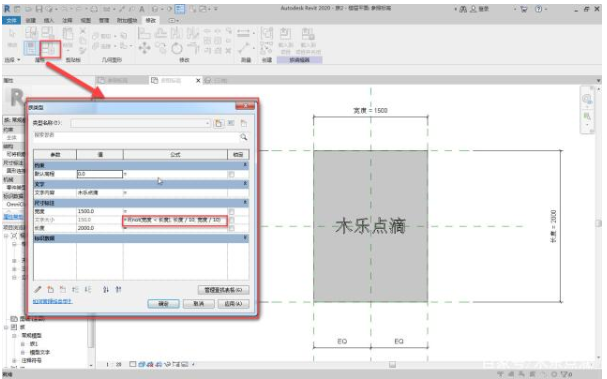The width and height of the screenshot is (607, 379).
Task: Toggle lock checkbox for 宽度 row
Action: point(231,211)
